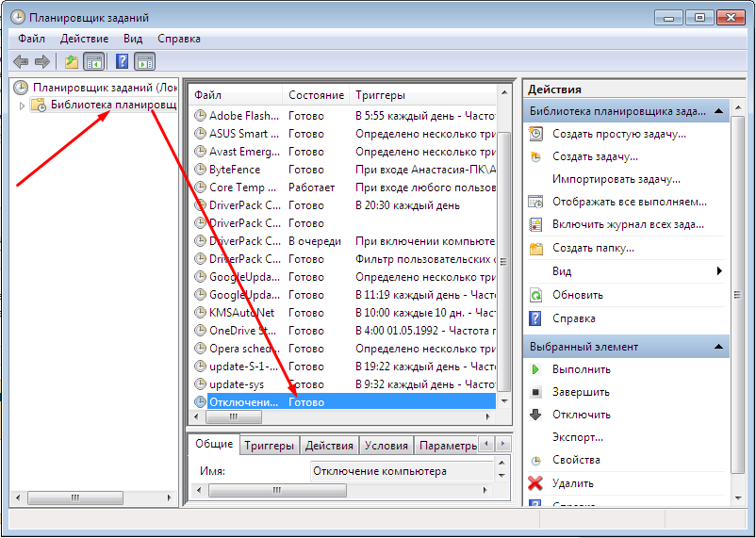Open the Действие menu

[x=84, y=39]
